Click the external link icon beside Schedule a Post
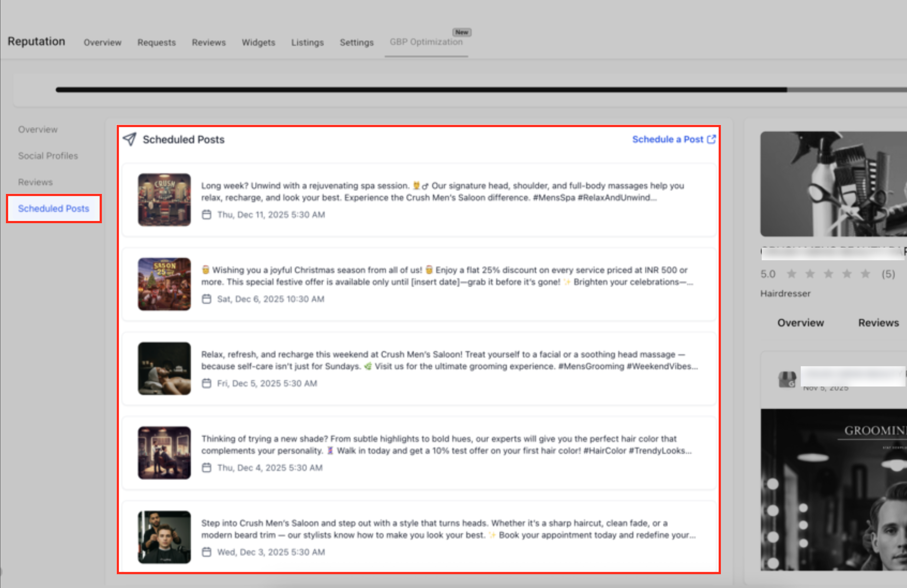The height and width of the screenshot is (588, 907). tap(711, 139)
